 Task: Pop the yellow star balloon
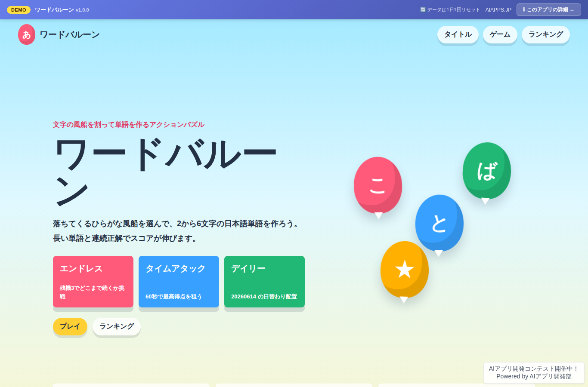pyautogui.click(x=405, y=270)
